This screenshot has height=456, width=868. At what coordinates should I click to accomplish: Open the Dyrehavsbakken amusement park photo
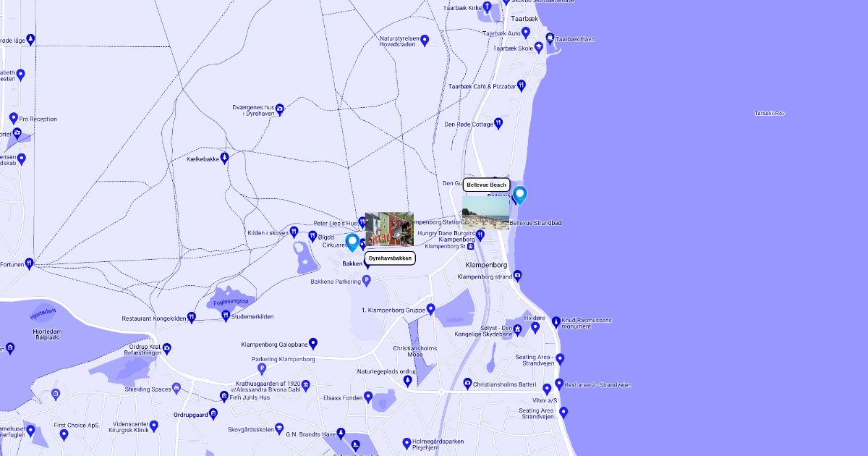point(389,229)
